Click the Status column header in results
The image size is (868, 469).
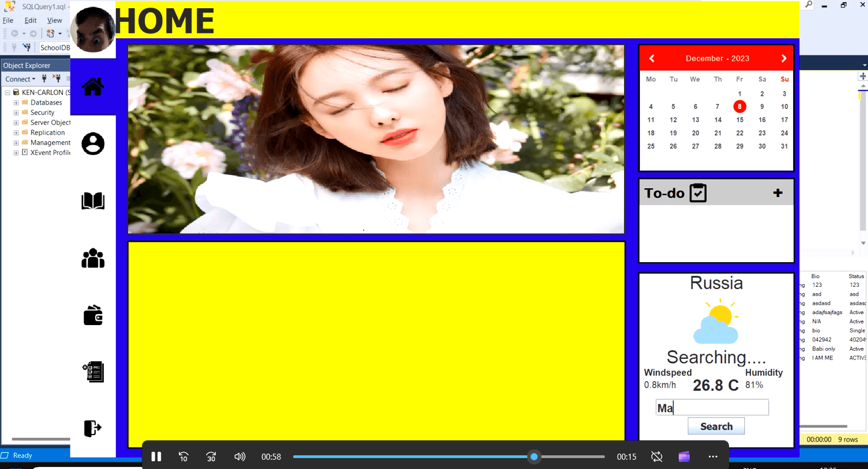click(856, 276)
